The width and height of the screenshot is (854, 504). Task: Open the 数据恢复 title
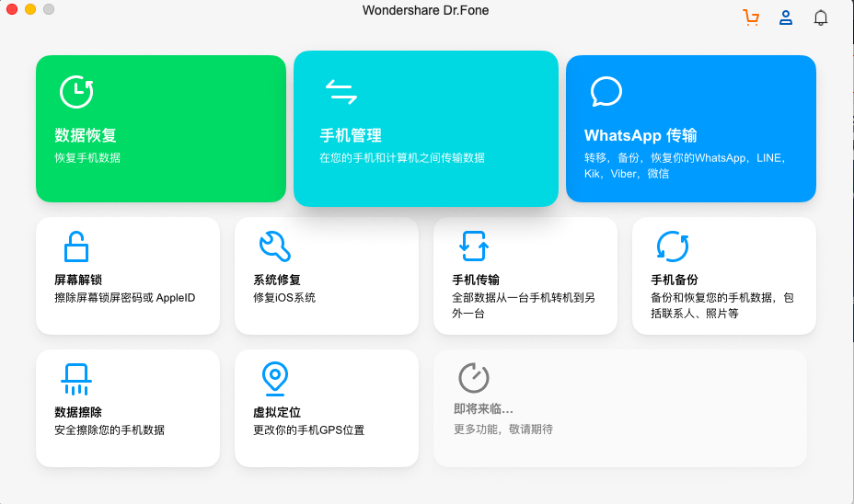86,135
